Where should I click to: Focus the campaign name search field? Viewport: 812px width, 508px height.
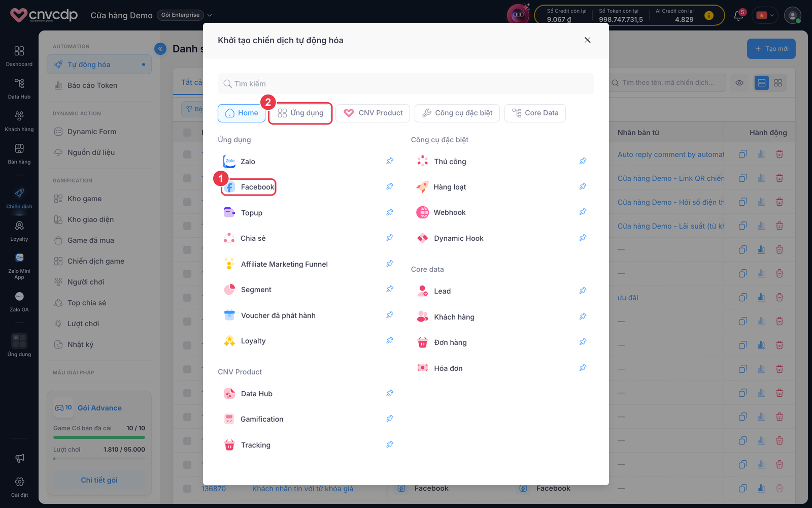pos(667,83)
